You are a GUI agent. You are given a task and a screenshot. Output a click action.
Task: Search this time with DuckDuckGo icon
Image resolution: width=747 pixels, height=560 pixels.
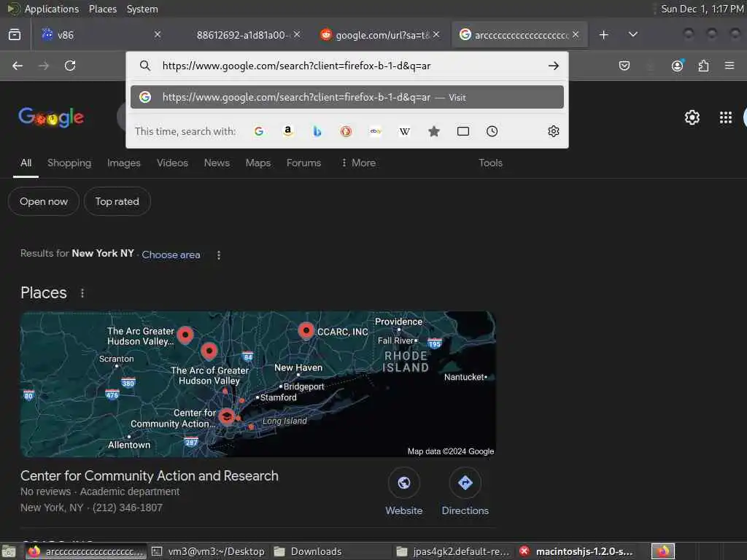347,131
